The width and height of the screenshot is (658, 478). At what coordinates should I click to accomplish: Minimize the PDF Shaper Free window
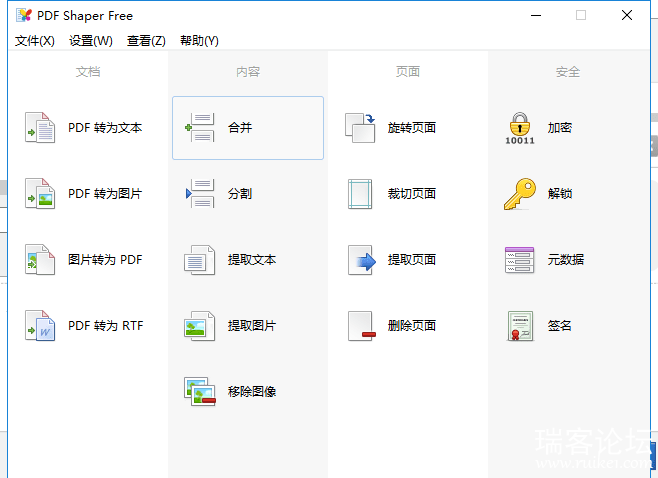pos(536,16)
